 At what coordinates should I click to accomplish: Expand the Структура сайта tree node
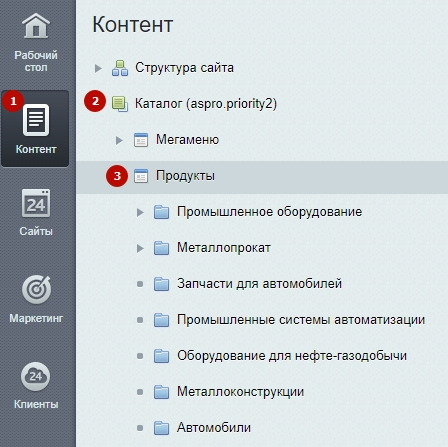[98, 68]
